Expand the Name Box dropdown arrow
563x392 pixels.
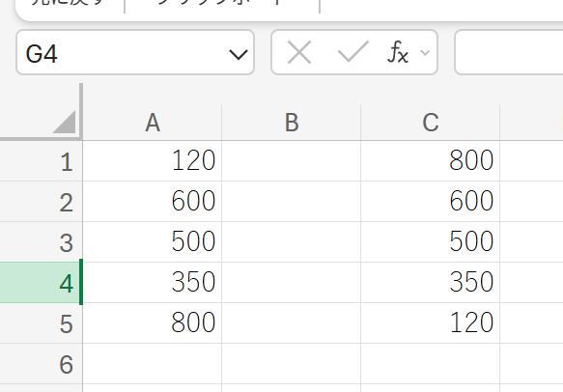pos(239,55)
